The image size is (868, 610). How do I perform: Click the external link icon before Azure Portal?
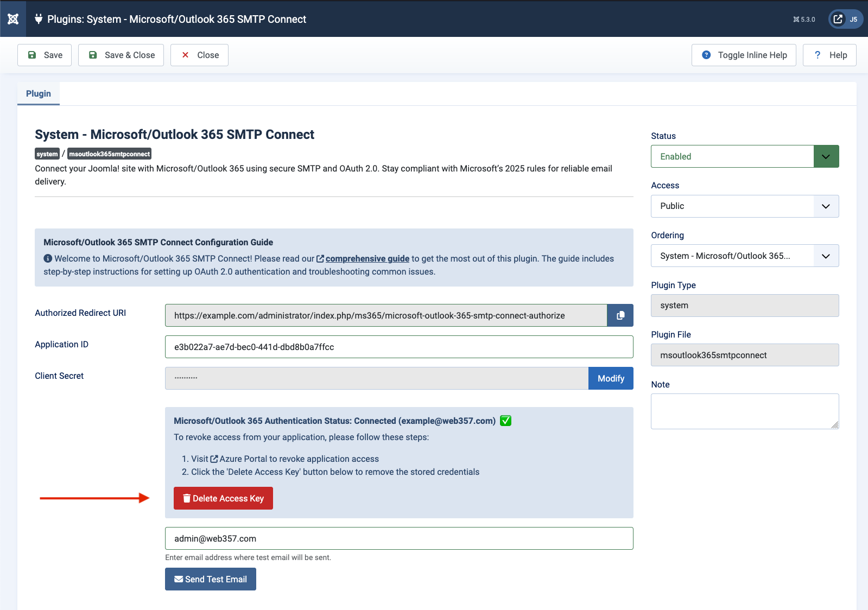click(214, 459)
